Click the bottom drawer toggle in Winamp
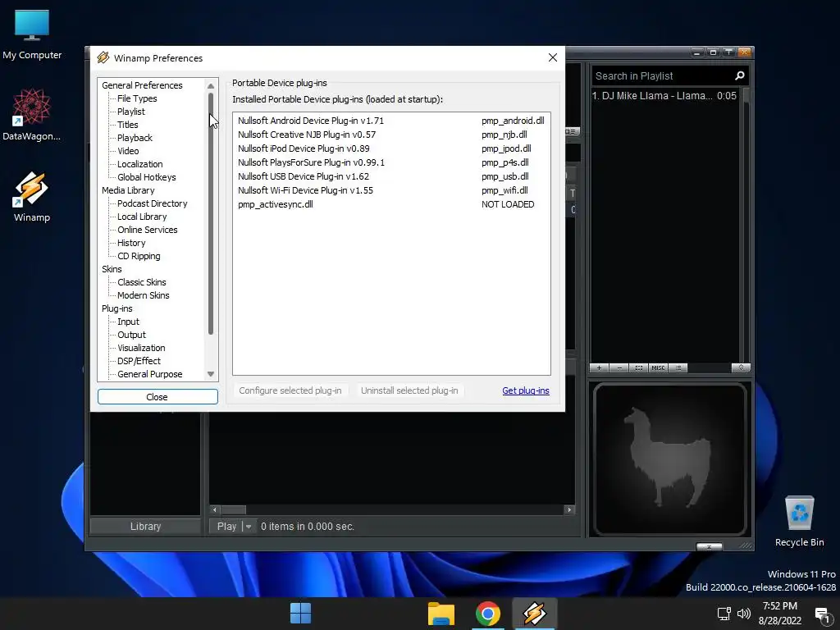 point(709,546)
